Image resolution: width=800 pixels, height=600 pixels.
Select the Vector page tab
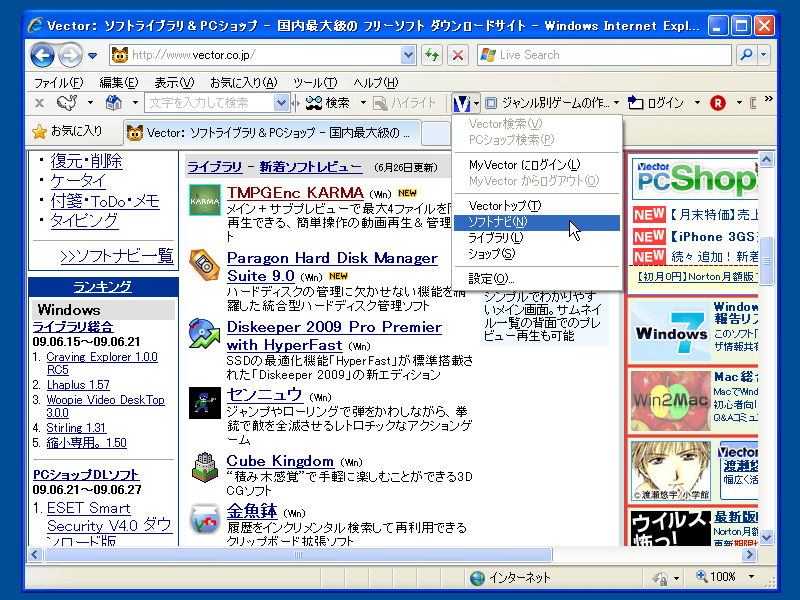(x=272, y=133)
